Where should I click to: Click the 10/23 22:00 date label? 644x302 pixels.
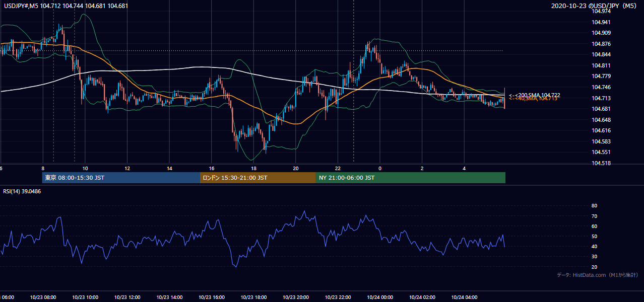pyautogui.click(x=338, y=297)
